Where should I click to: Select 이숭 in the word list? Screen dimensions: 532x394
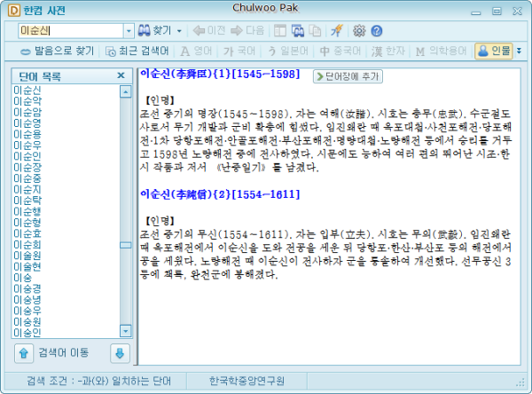pos(23,278)
